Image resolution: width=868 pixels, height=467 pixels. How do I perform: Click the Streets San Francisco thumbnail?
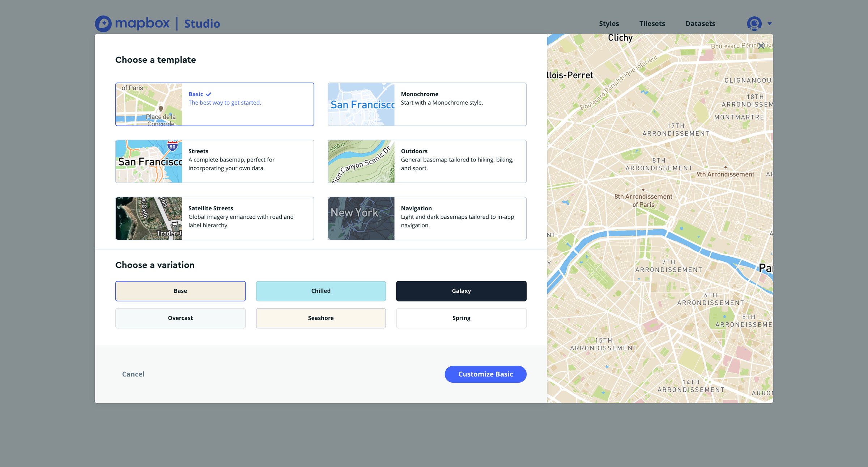click(149, 161)
